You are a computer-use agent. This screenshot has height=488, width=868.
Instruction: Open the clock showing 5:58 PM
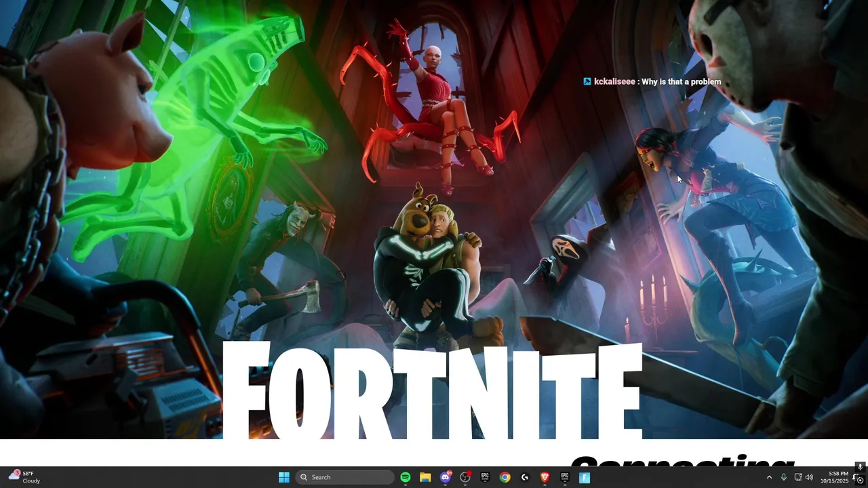pos(834,477)
